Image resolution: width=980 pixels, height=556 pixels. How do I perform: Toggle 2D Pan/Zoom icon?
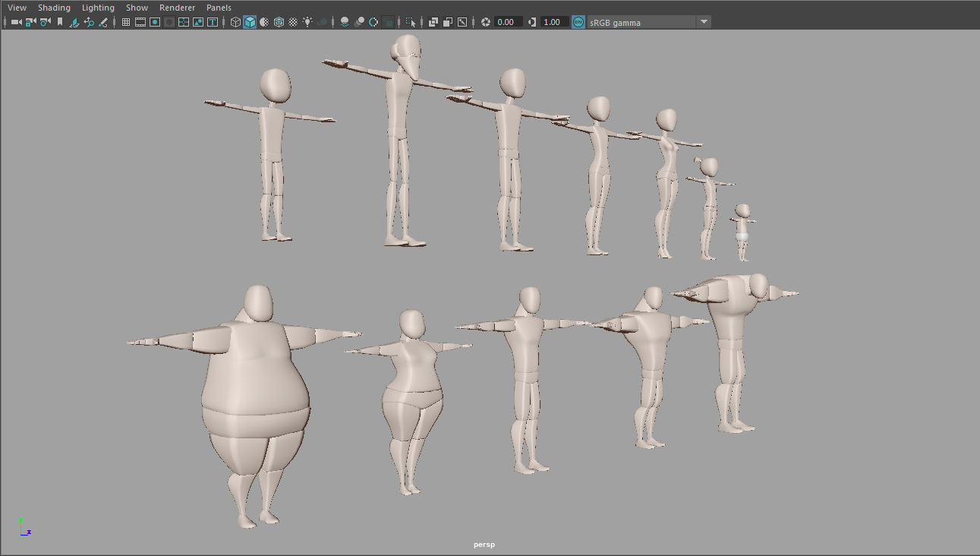[89, 22]
